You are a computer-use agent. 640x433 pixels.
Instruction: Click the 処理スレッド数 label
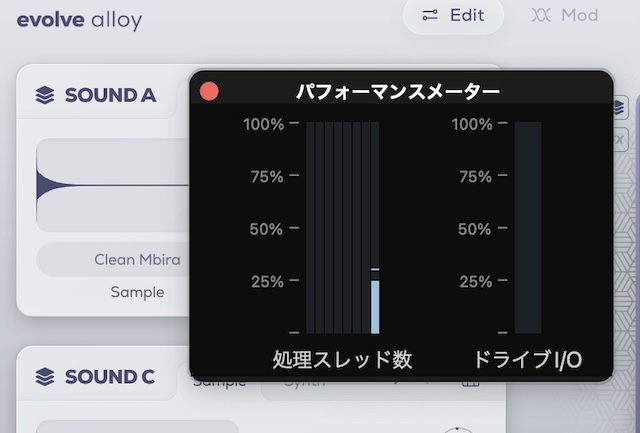click(342, 359)
